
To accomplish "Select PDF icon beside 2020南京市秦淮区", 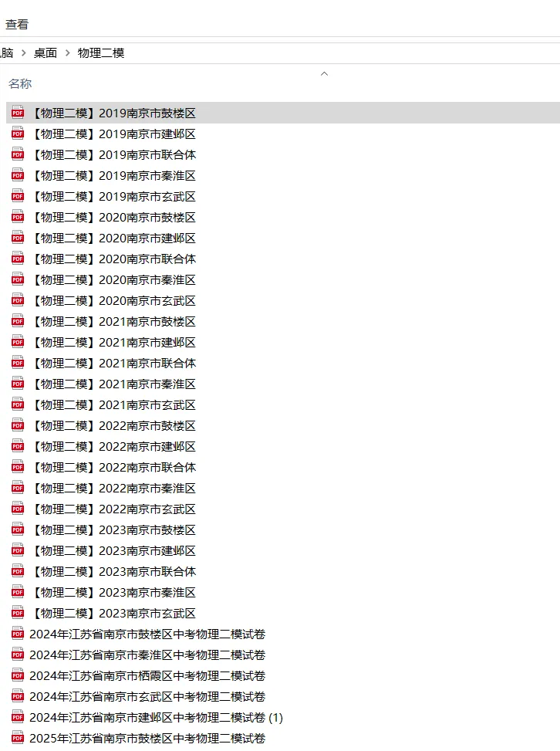I will click(18, 279).
